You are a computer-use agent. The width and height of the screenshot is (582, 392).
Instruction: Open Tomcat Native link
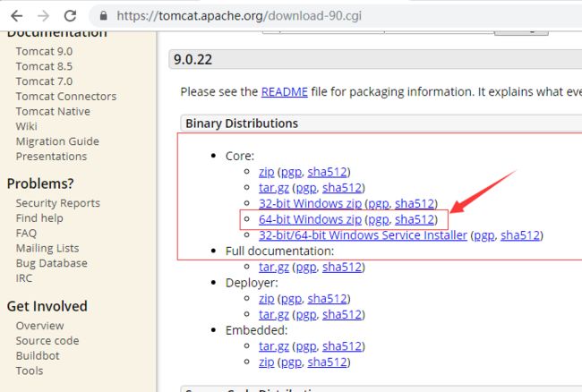point(53,111)
